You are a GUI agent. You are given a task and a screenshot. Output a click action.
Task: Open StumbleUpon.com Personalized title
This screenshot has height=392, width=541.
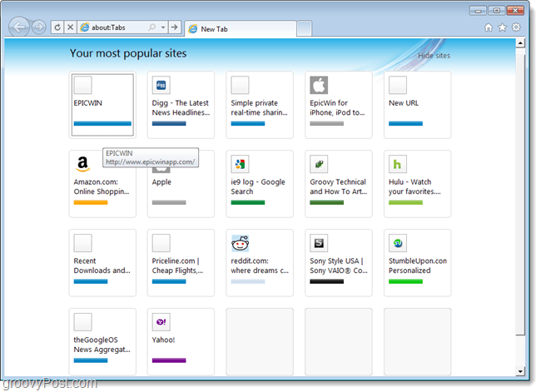point(418,265)
